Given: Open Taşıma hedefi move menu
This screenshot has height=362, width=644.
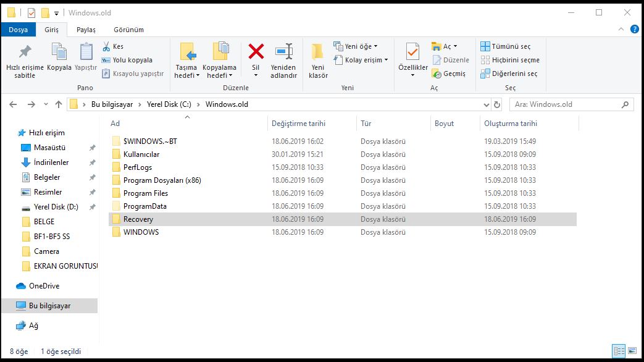Looking at the screenshot, I should pos(186,61).
